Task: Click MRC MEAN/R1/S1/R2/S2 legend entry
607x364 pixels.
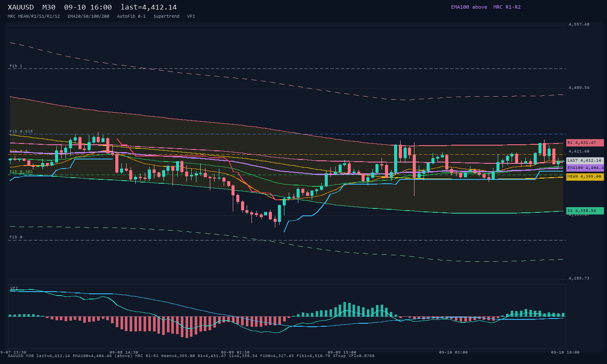Action: [x=34, y=16]
